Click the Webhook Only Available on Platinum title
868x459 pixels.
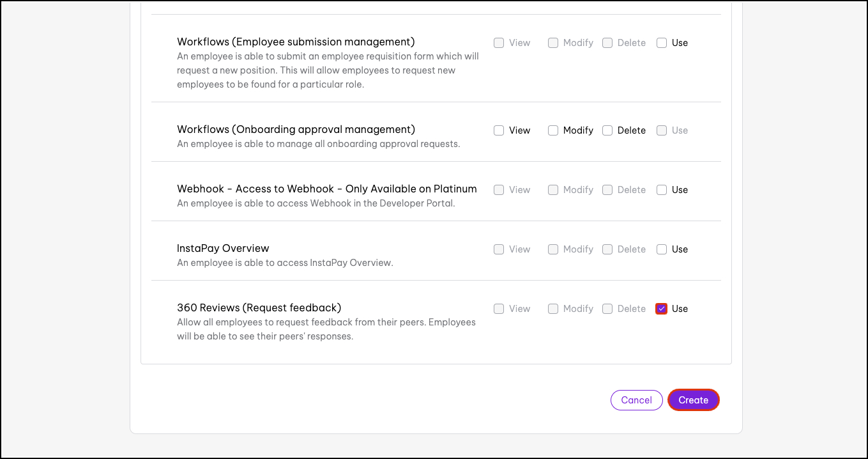click(x=326, y=189)
